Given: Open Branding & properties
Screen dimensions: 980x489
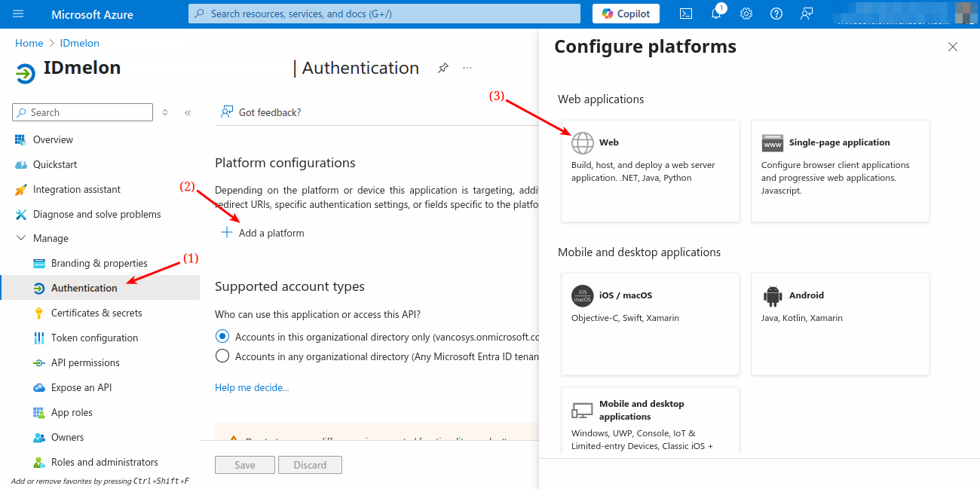Looking at the screenshot, I should point(100,263).
